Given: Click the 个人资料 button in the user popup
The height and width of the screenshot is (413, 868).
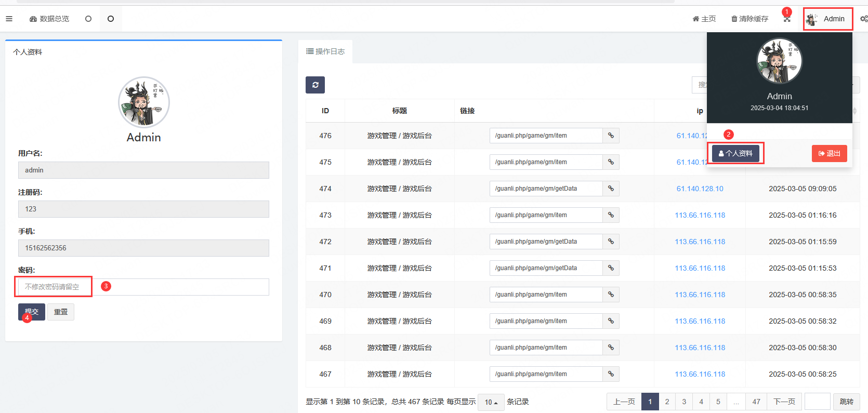Looking at the screenshot, I should click(735, 153).
